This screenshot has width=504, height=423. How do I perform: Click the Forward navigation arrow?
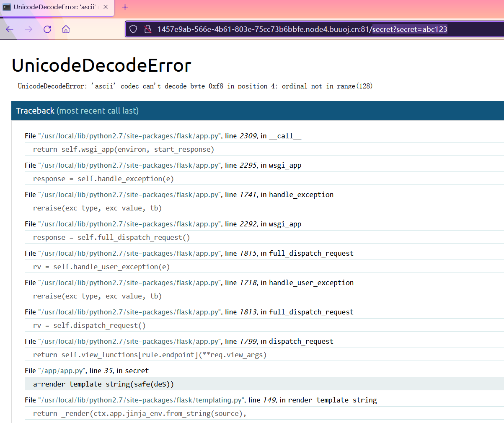28,29
